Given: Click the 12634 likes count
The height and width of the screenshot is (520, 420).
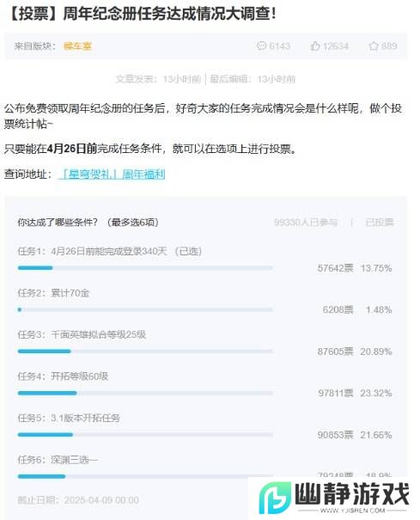Looking at the screenshot, I should (x=336, y=46).
